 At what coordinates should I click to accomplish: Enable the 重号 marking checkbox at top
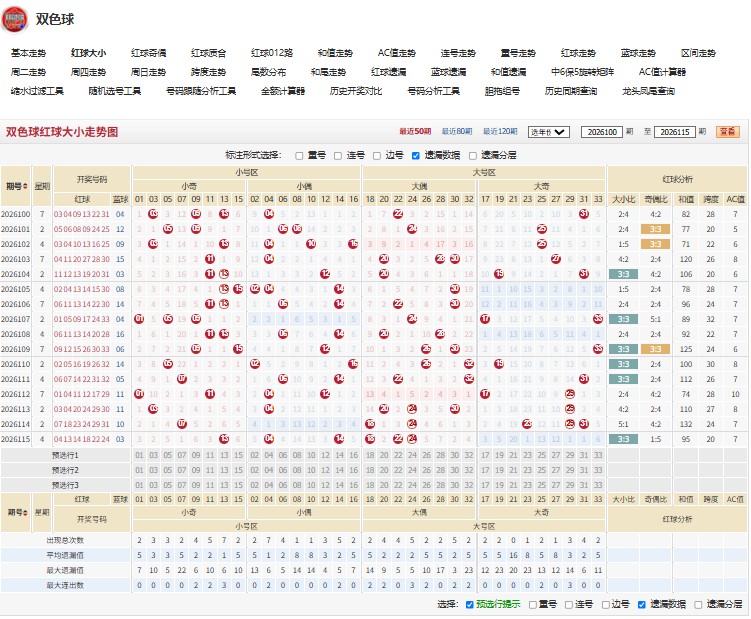coord(299,156)
